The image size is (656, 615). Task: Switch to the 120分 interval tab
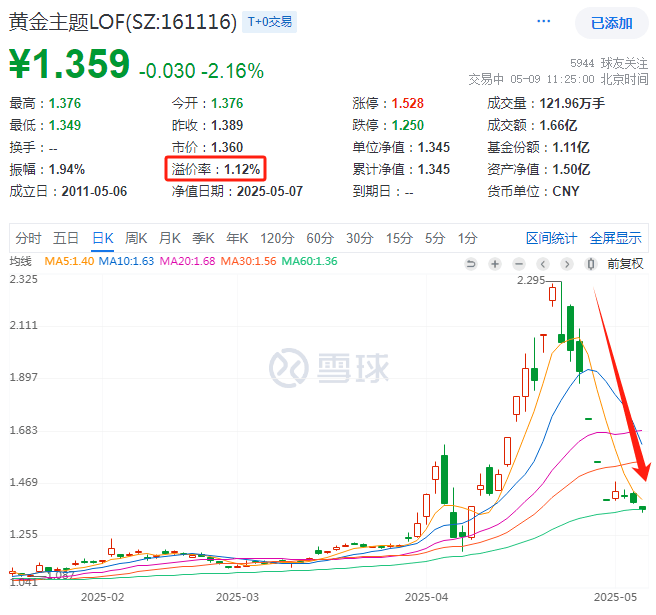click(x=277, y=238)
